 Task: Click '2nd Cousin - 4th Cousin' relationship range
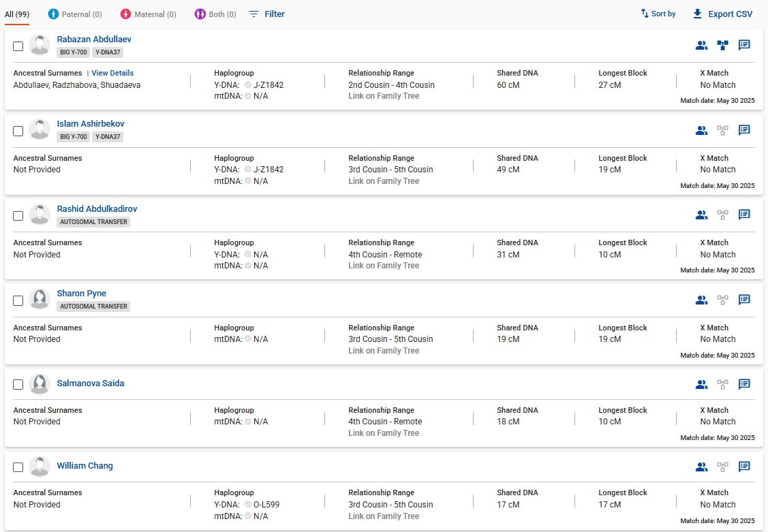coord(391,84)
